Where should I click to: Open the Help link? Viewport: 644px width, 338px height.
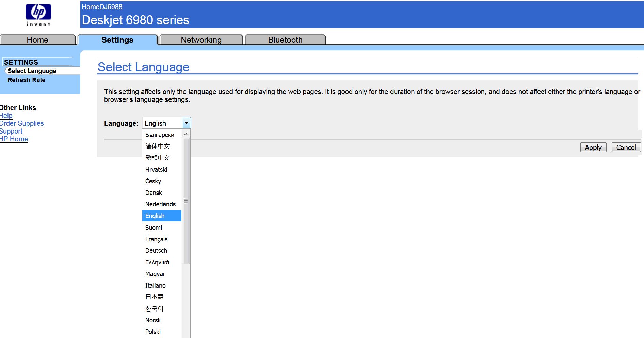[6, 116]
